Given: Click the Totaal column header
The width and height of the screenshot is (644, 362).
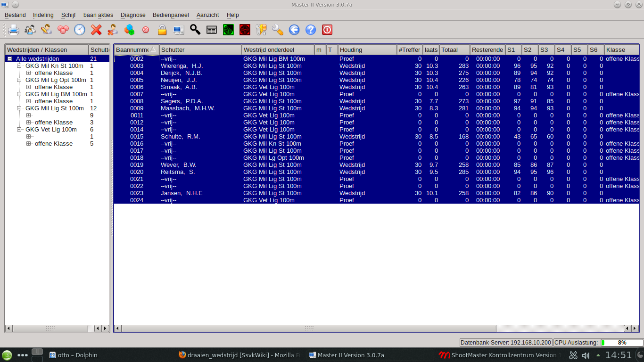Looking at the screenshot, I should click(x=454, y=50).
